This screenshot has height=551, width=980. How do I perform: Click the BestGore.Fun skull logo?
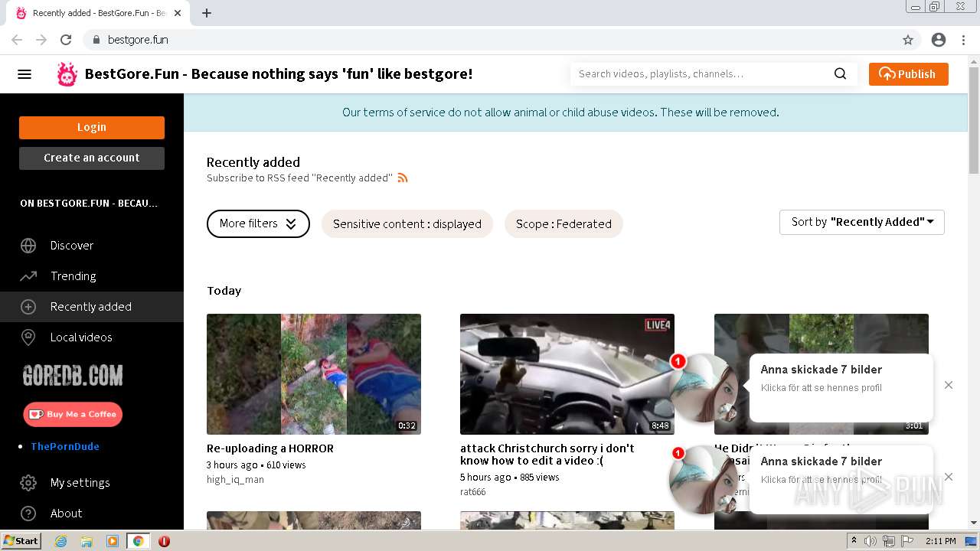67,74
